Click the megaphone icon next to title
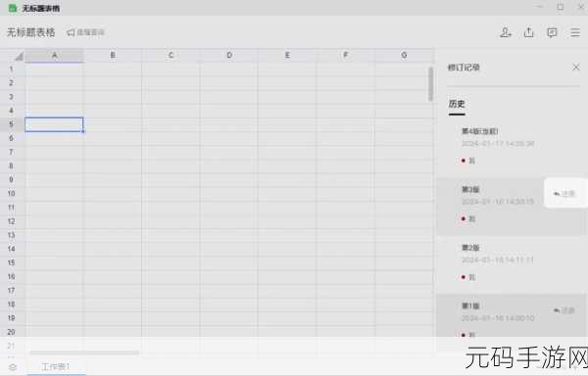The width and height of the screenshot is (588, 376). pos(71,32)
